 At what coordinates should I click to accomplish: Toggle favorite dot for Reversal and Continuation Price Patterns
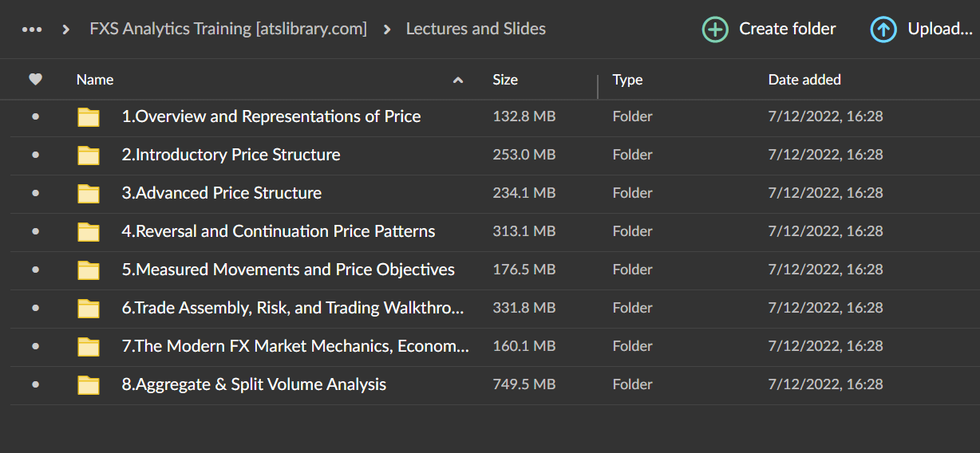tap(35, 231)
